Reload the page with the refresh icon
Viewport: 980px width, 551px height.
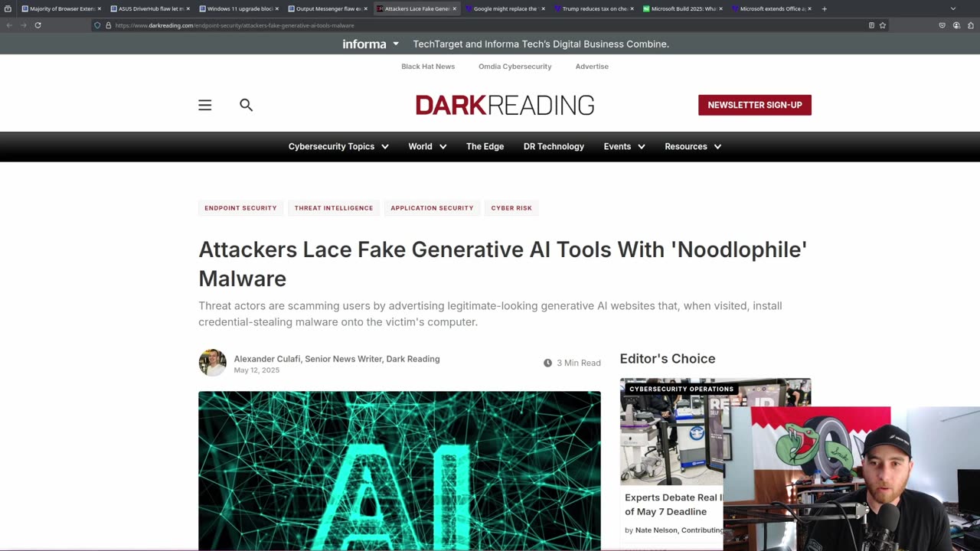coord(38,25)
